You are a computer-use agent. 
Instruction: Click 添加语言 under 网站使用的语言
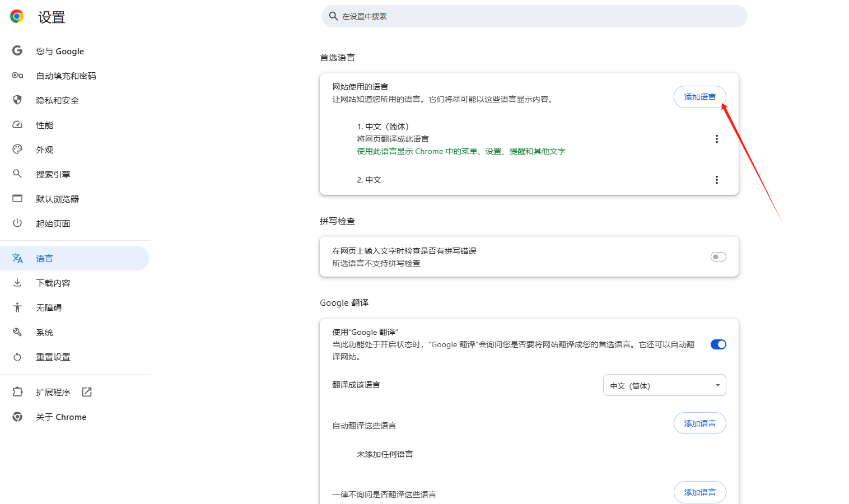click(x=700, y=97)
